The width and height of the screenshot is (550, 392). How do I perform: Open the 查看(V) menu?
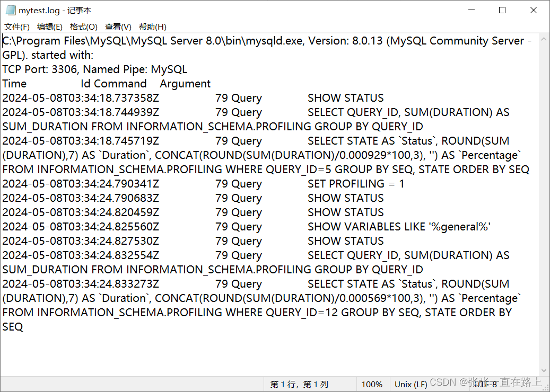coord(118,27)
